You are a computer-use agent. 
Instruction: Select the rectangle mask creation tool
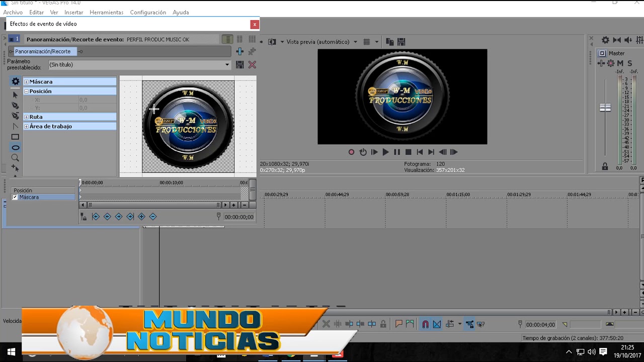coord(15,137)
